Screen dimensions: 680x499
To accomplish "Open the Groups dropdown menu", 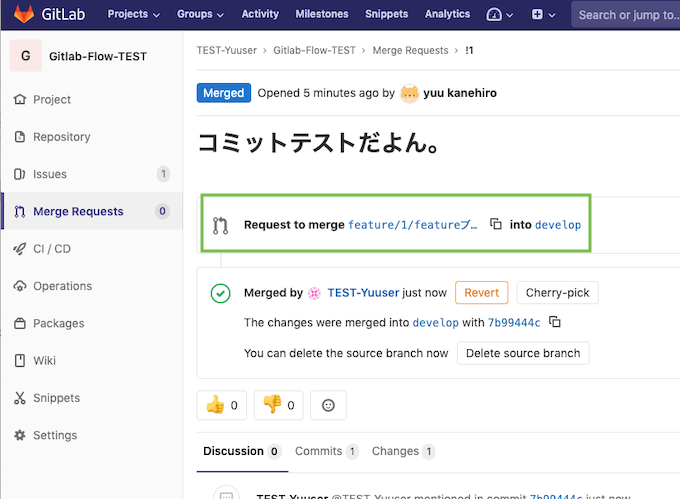I will pyautogui.click(x=200, y=14).
